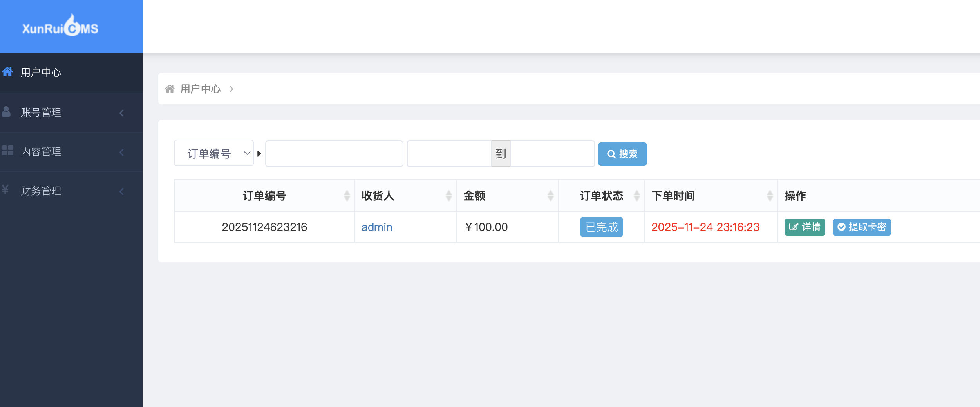Click the 搜索 search button

coord(622,154)
